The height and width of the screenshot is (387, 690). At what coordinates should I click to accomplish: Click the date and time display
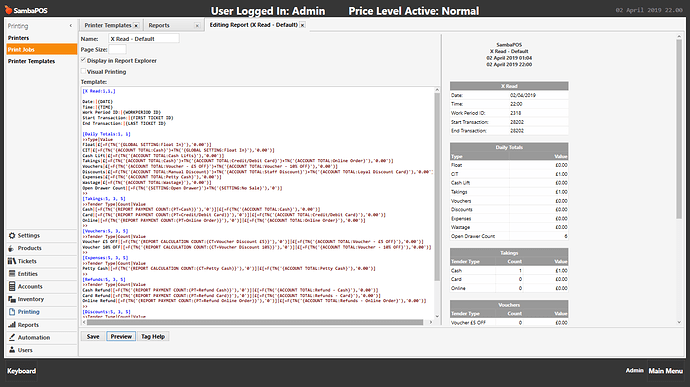click(649, 10)
